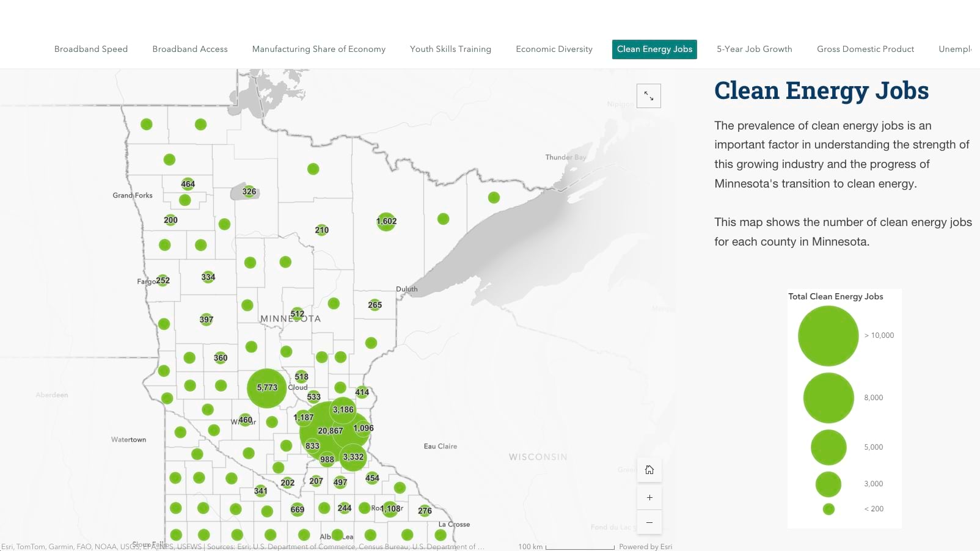
Task: Expand the map to fullscreen view
Action: pos(648,95)
